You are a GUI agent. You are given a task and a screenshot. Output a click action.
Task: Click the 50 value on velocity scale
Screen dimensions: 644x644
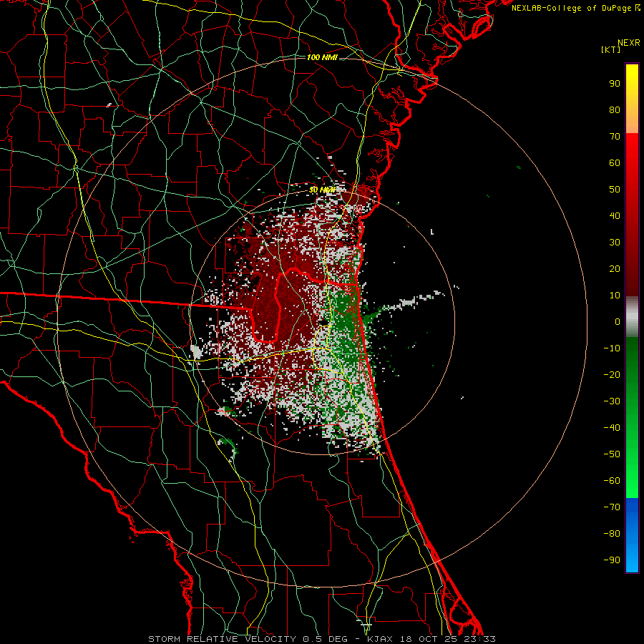click(x=615, y=190)
